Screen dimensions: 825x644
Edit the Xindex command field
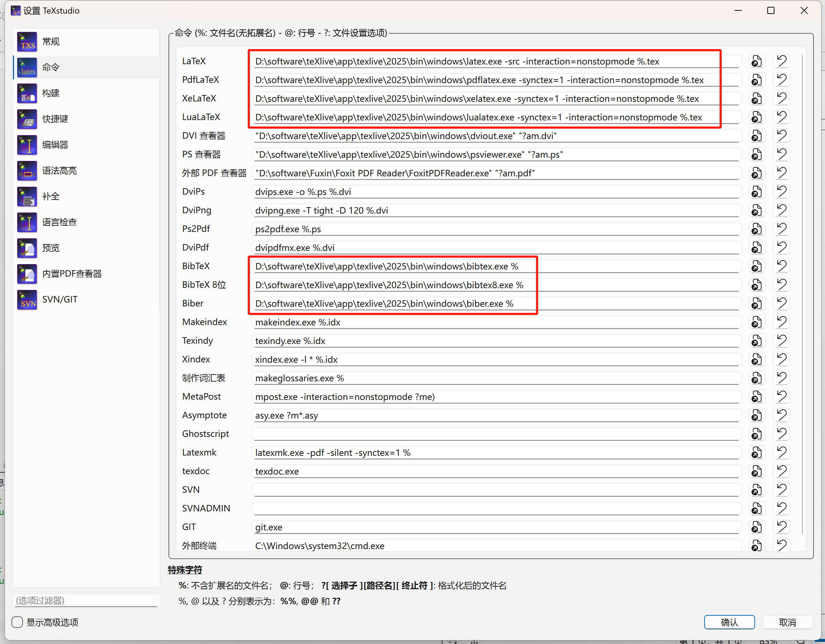(496, 360)
